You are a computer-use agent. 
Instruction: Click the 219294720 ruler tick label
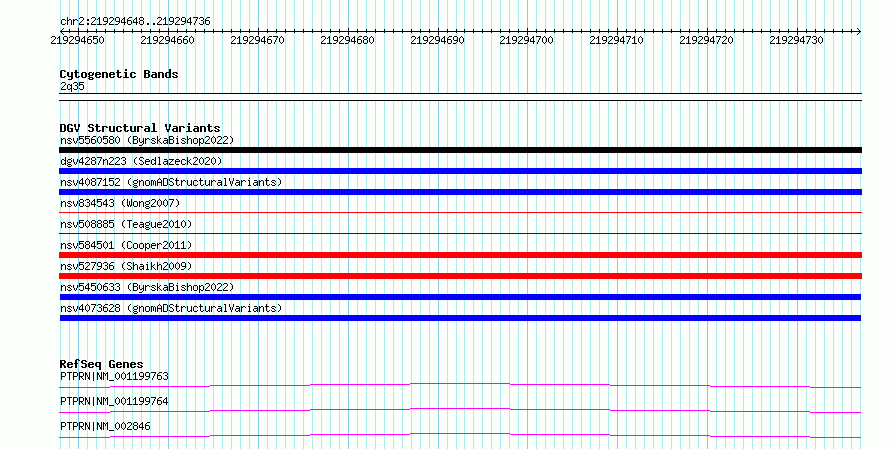click(x=706, y=40)
